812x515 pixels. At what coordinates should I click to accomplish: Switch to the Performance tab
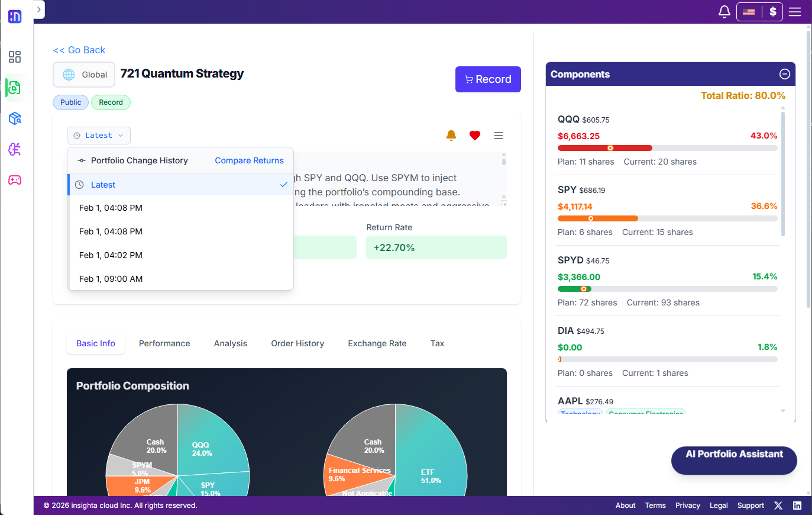(x=164, y=343)
